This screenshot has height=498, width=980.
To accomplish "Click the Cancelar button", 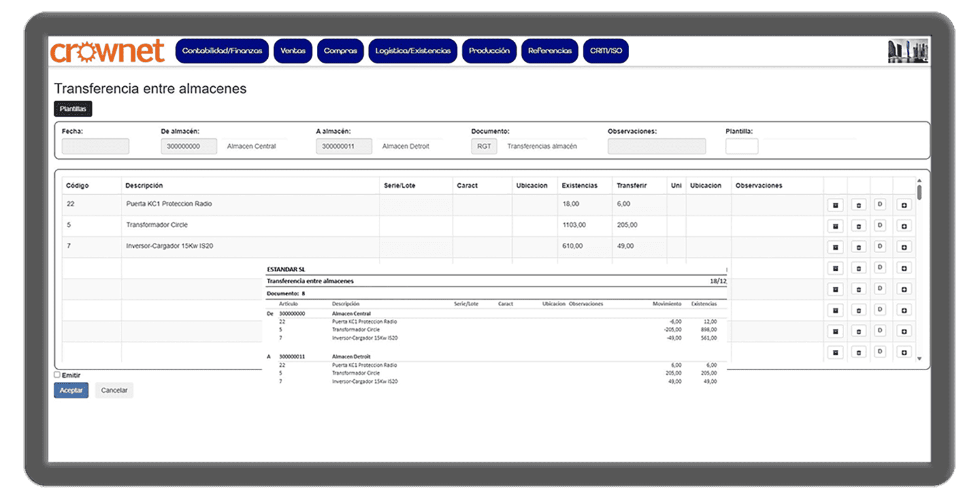I will coord(114,390).
